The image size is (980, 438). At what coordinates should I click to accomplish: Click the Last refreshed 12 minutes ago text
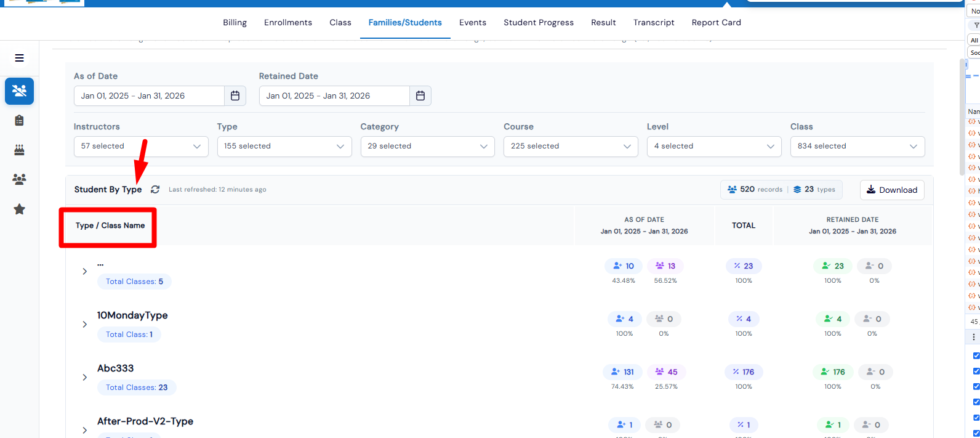[x=217, y=190]
